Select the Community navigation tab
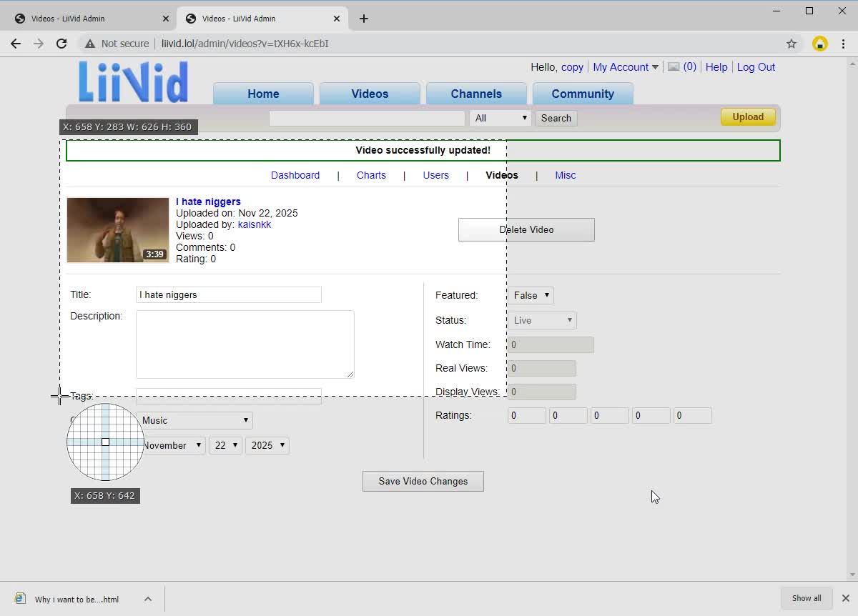 583,94
